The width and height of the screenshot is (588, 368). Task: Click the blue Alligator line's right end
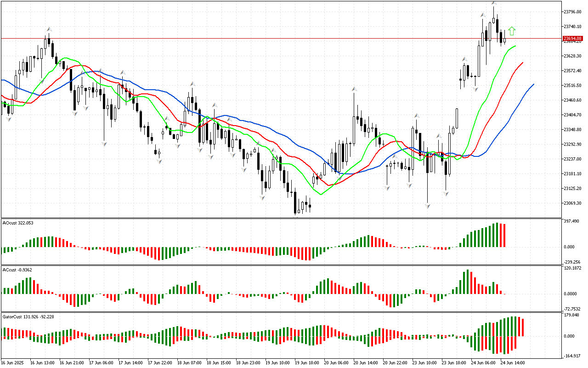[x=533, y=84]
